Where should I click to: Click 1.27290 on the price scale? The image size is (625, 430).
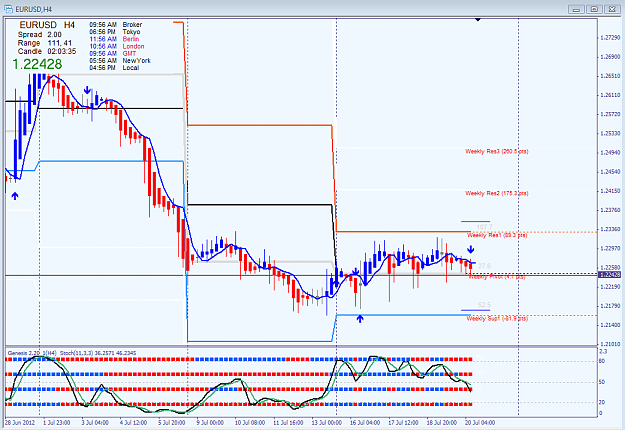coord(610,37)
